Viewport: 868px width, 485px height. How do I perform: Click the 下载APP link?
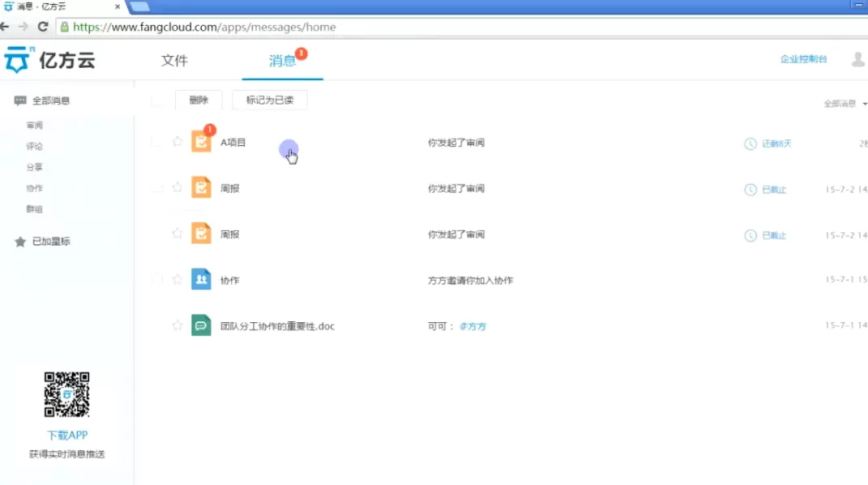(x=67, y=436)
